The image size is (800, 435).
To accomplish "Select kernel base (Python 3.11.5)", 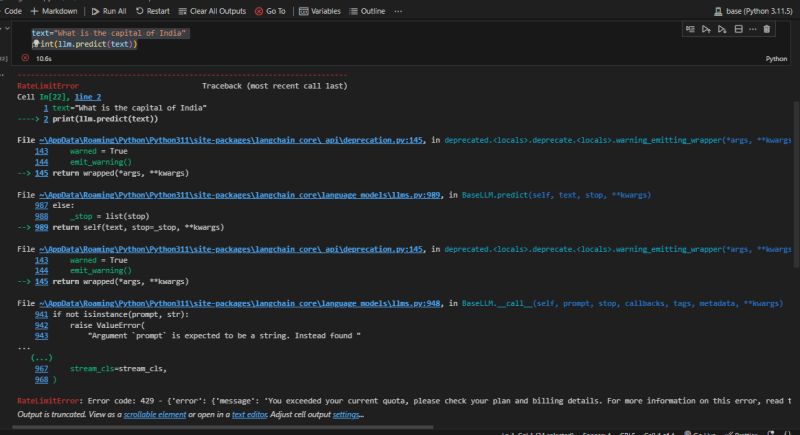I will pos(753,11).
